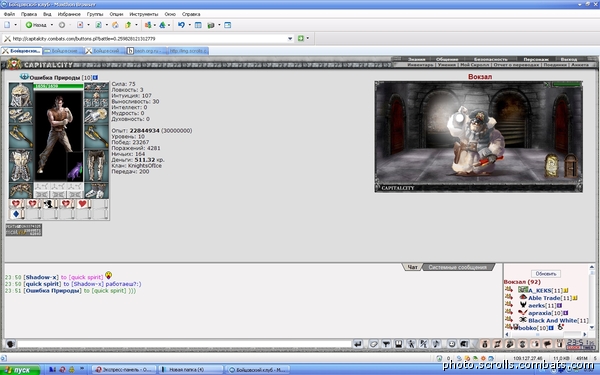Click the helmet equipment slot
Screen dimensions: 600x375
[21, 95]
